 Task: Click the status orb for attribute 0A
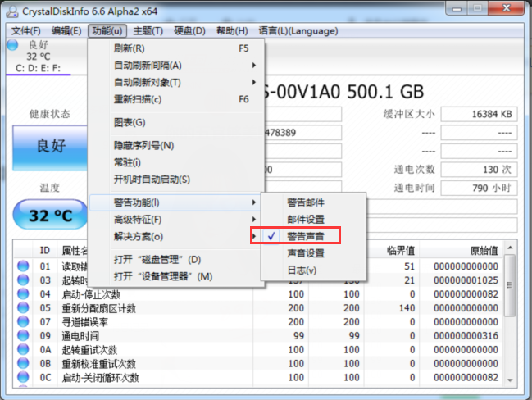[x=23, y=349]
